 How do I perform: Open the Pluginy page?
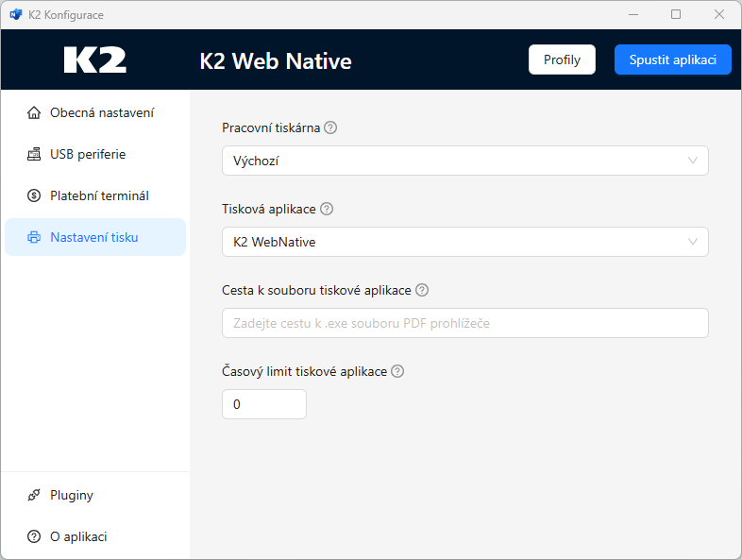[95, 495]
